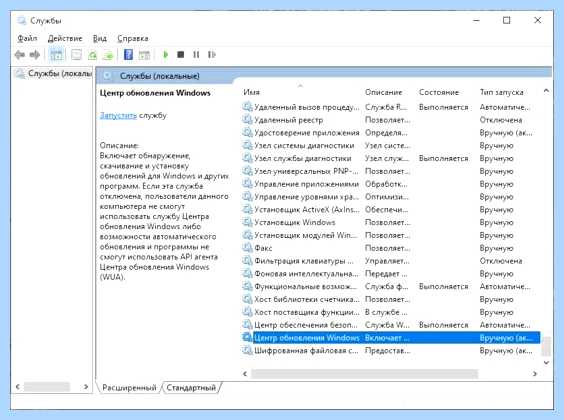
Task: Open the Справка menu
Action: pos(133,38)
